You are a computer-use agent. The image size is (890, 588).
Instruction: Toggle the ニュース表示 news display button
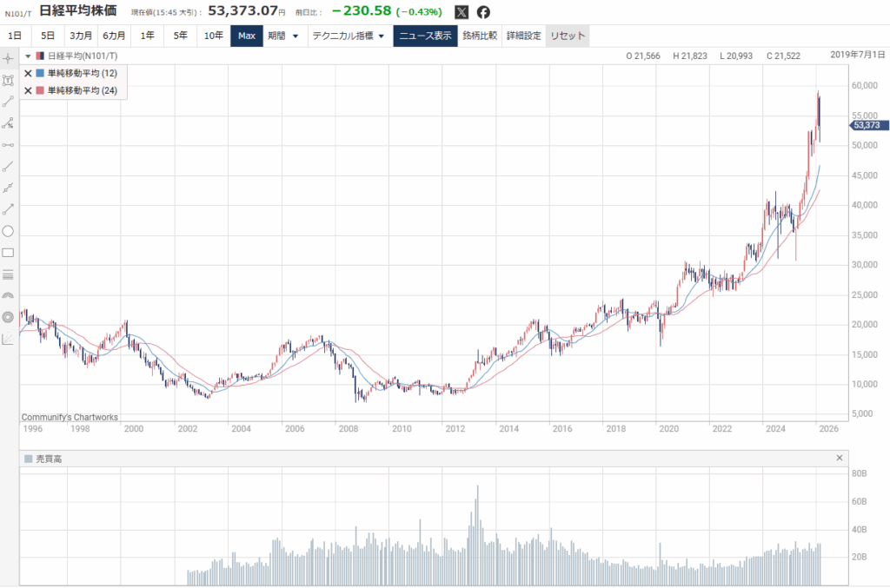(x=424, y=36)
